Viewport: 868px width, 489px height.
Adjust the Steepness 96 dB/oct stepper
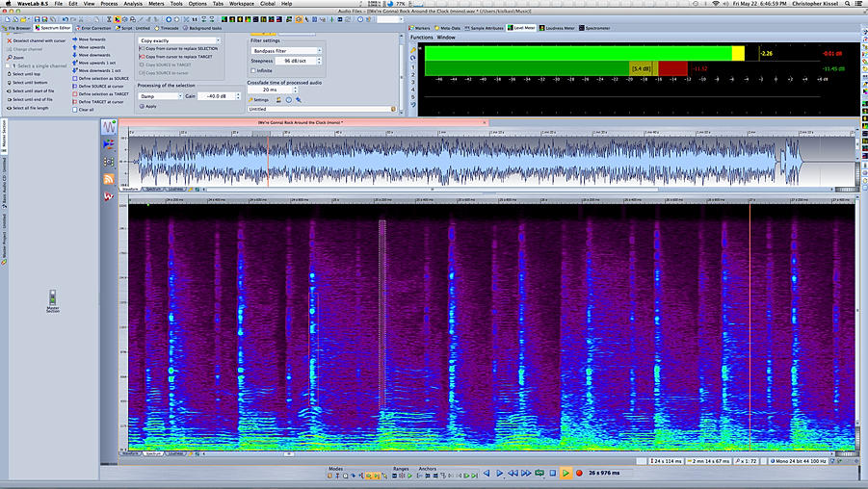[x=319, y=61]
